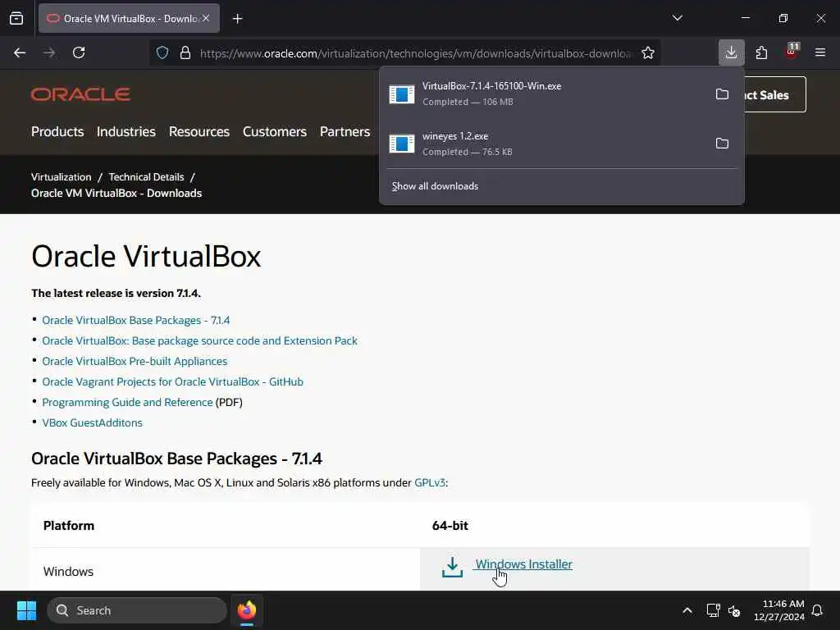Open the Partners menu
This screenshot has height=630, width=840.
[x=345, y=131]
